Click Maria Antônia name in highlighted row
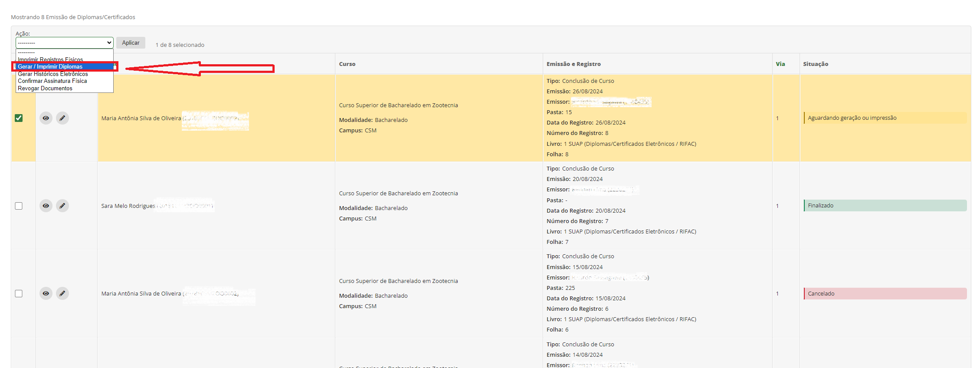The width and height of the screenshot is (980, 368). pos(141,118)
